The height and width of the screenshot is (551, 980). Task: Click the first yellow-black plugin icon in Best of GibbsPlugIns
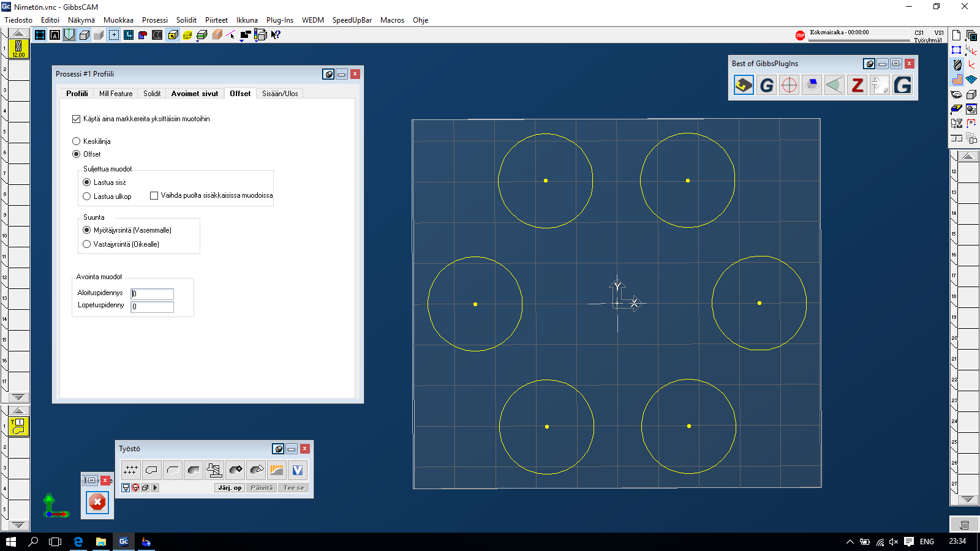(744, 85)
